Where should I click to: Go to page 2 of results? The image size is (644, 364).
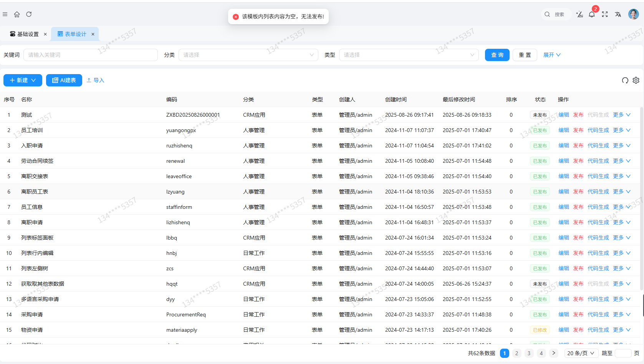point(517,353)
